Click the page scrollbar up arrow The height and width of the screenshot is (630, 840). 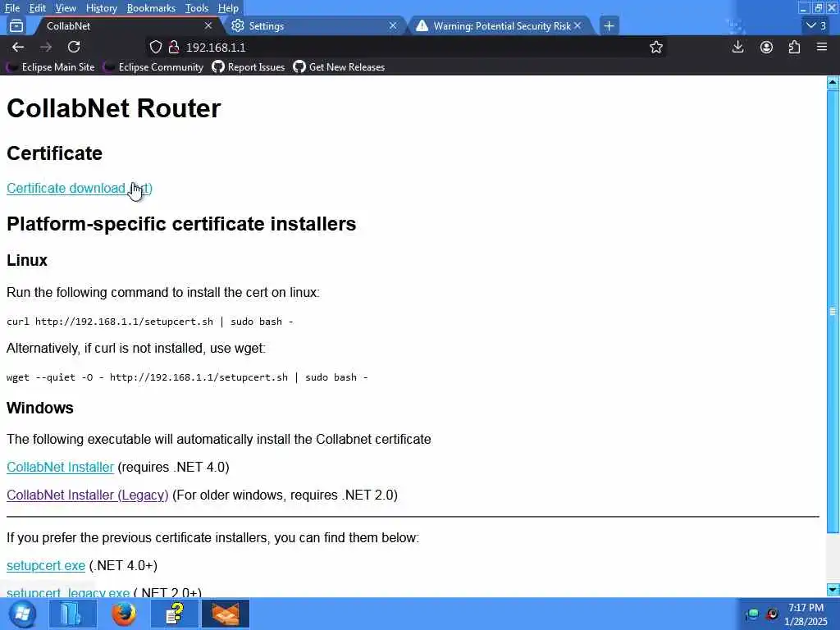tap(833, 82)
